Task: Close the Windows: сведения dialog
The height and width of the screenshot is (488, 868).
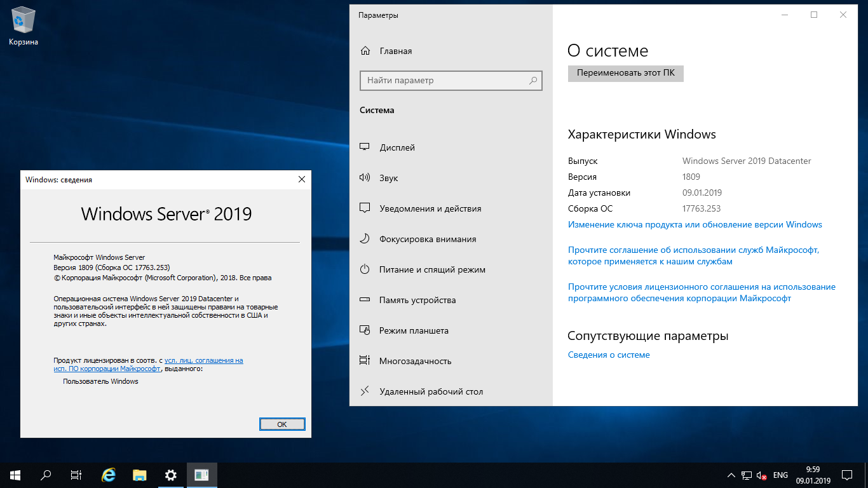Action: pyautogui.click(x=302, y=180)
